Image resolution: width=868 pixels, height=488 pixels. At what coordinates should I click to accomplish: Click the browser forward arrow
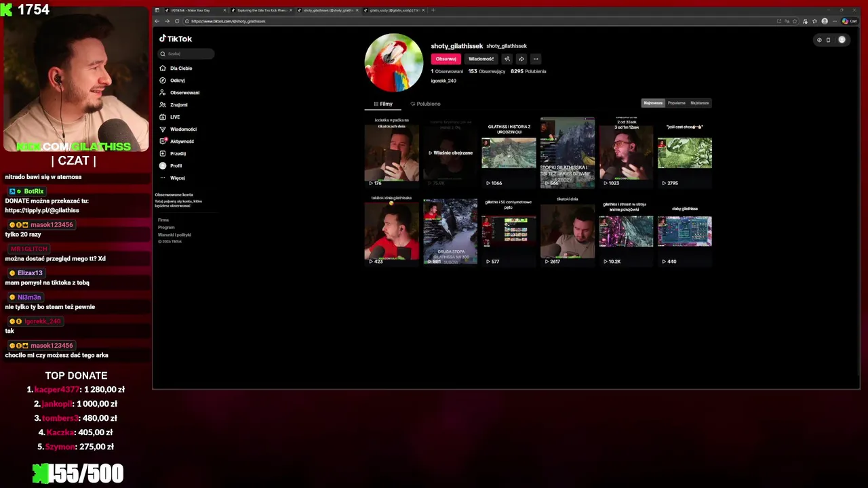[167, 21]
